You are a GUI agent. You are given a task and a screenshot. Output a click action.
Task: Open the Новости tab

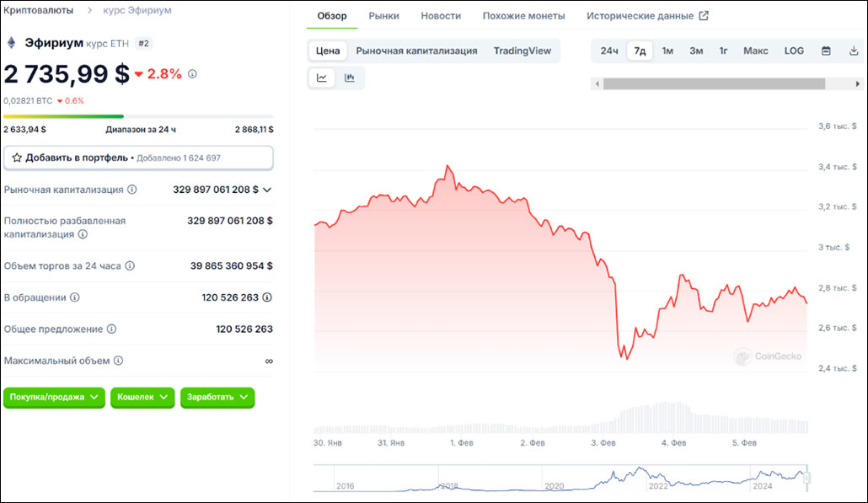(x=441, y=16)
